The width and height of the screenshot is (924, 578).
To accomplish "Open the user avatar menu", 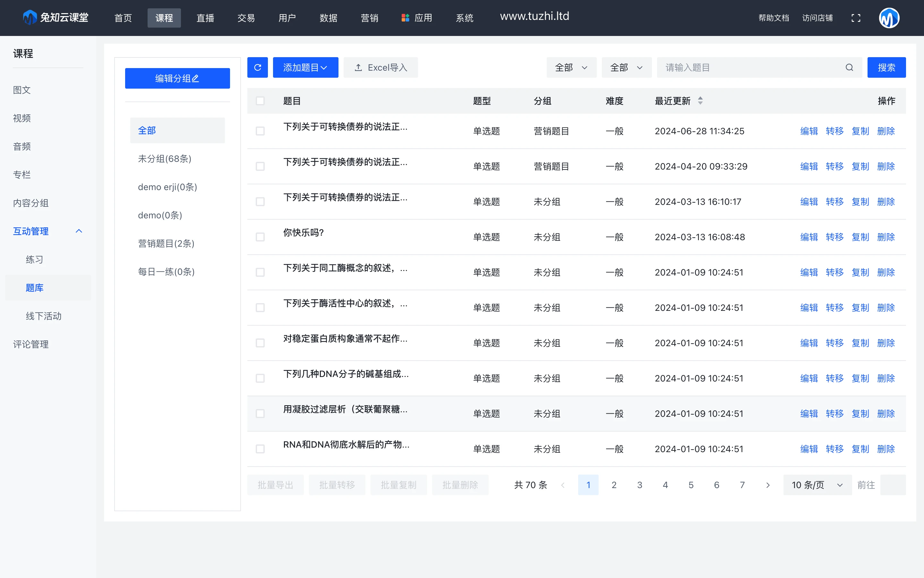I will [x=889, y=18].
